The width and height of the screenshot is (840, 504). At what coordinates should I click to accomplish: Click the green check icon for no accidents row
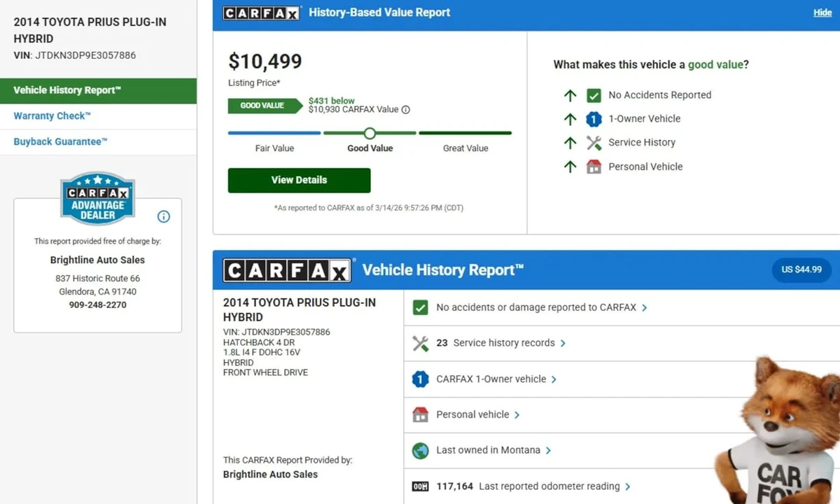420,307
